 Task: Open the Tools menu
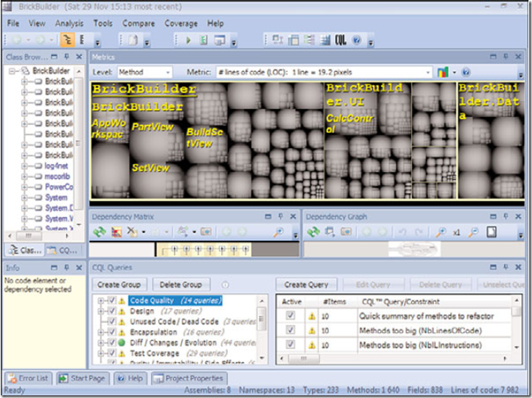[x=103, y=24]
